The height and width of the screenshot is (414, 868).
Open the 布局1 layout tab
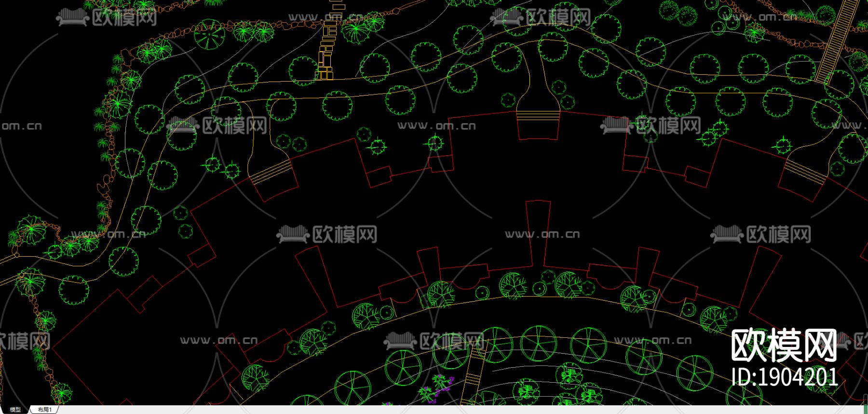pos(44,410)
